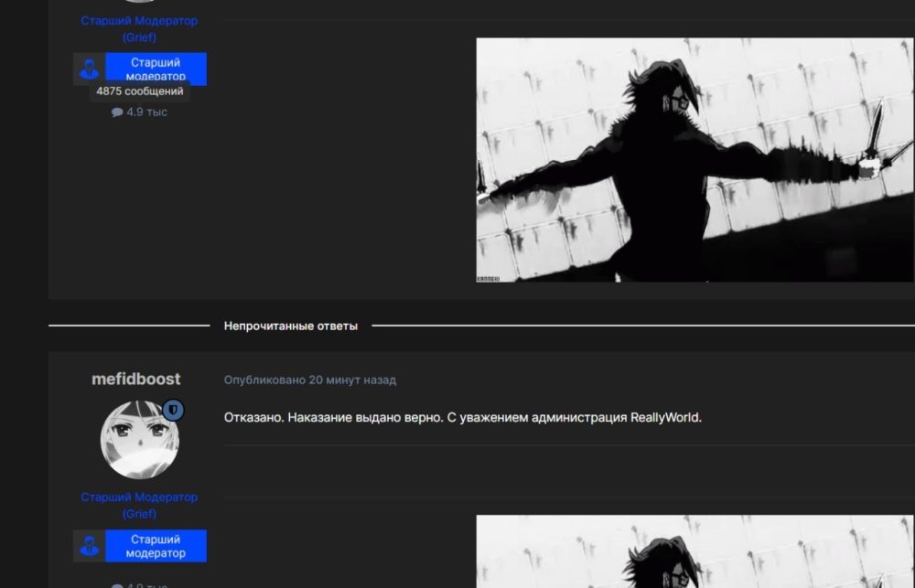This screenshot has height=588, width=915.
Task: Click Непрочитанные ответы divider label
Action: coord(291,326)
